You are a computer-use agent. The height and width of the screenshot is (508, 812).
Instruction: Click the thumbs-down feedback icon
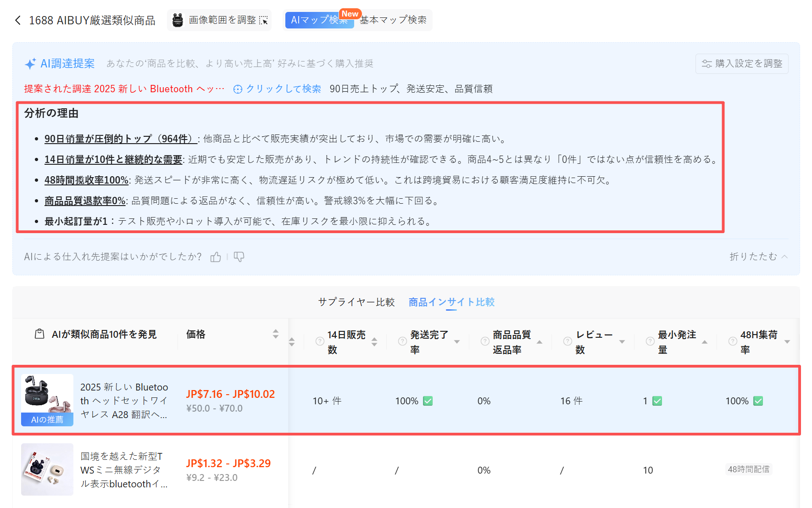click(x=239, y=257)
